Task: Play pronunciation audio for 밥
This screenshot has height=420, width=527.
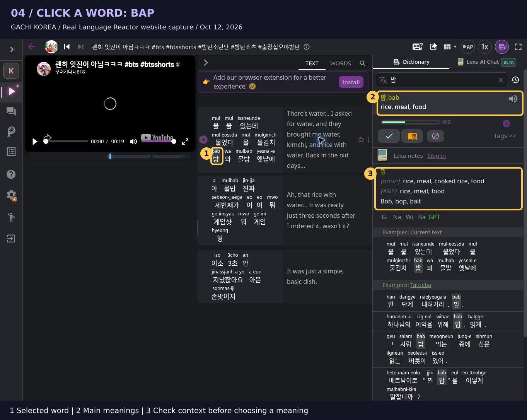Action: tap(513, 99)
